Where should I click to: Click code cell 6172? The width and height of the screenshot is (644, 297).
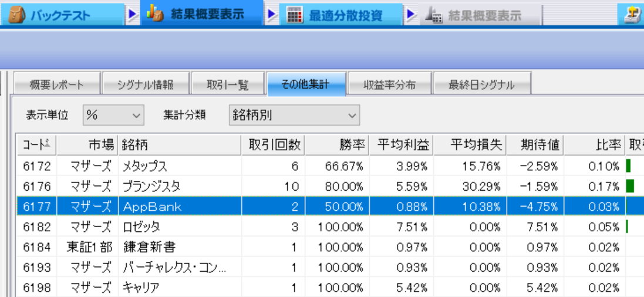(37, 166)
